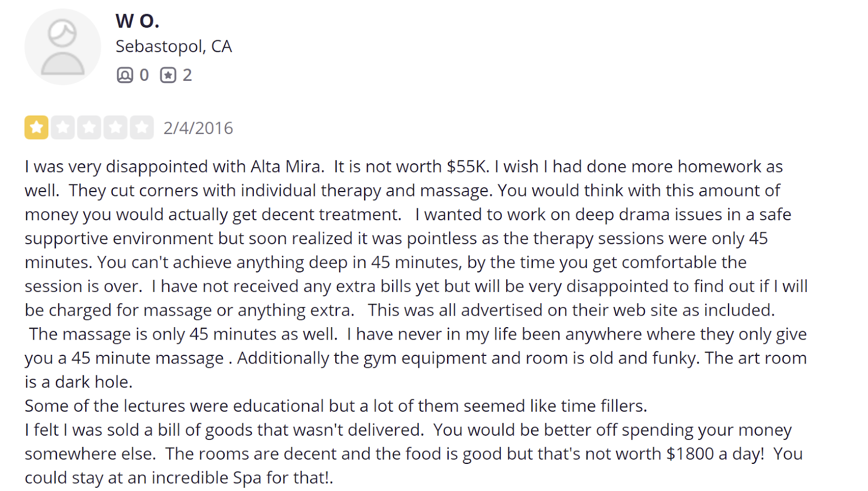Click the filled yellow first rating star
The image size is (868, 491).
36,127
